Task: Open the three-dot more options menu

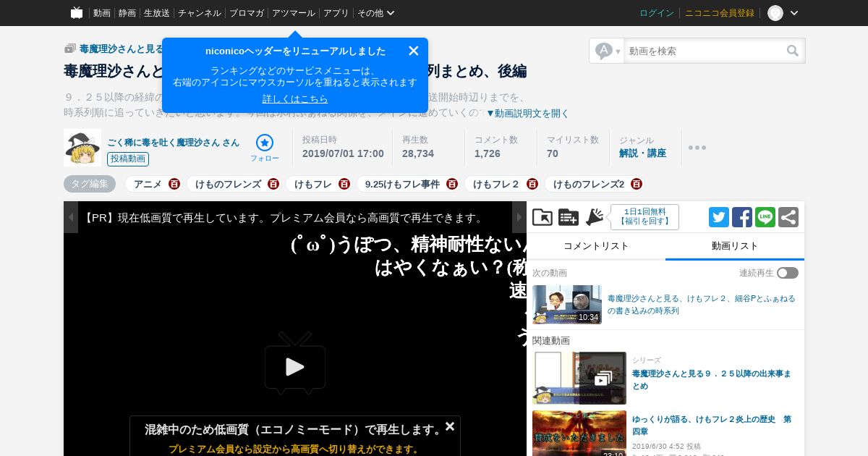Action: [x=697, y=148]
